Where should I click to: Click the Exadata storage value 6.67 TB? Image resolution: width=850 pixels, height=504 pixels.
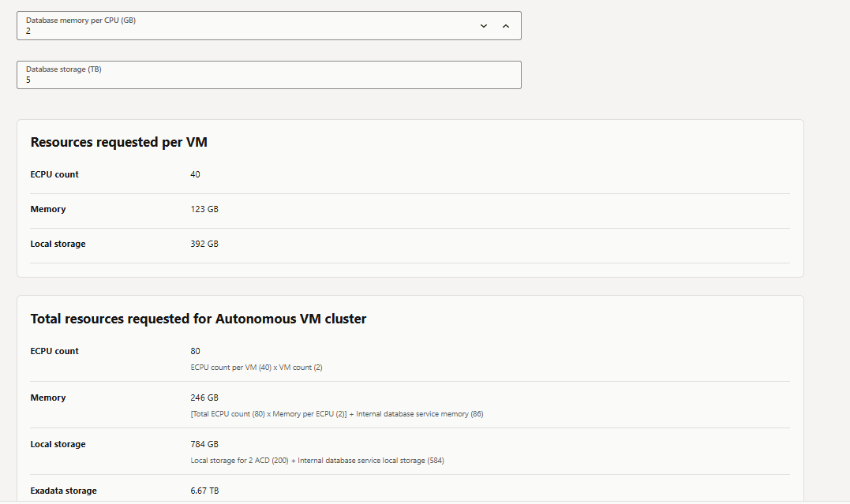[205, 491]
